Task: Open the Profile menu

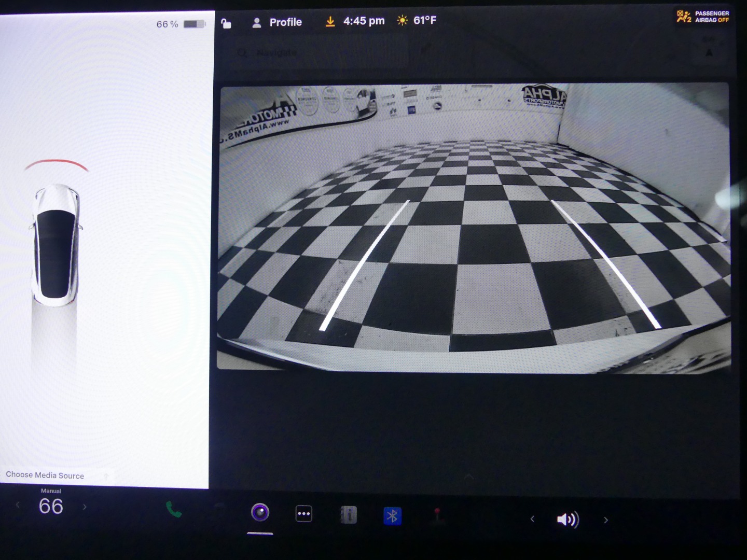Action: tap(278, 22)
